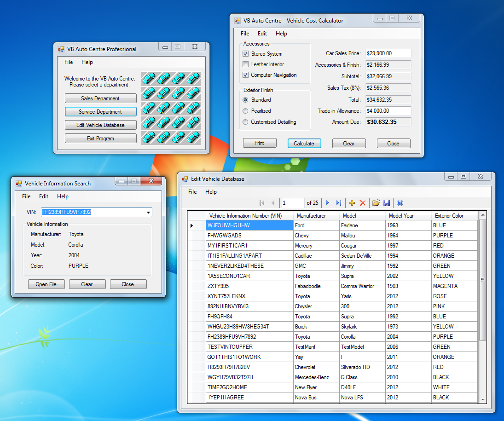Screen dimensions: 504x421
Task: Save data with floppy disk icon
Action: tap(387, 203)
